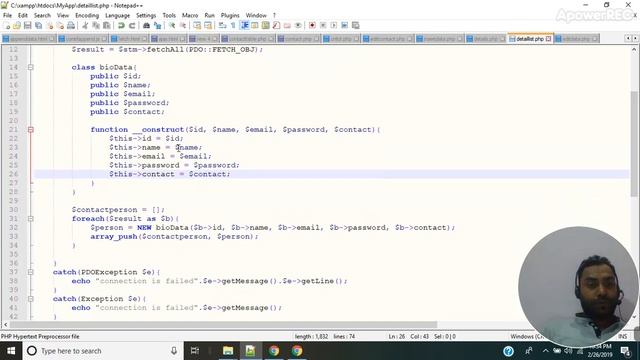Select the detaillist.php tab
Screen dimensions: 640x360
(529, 38)
